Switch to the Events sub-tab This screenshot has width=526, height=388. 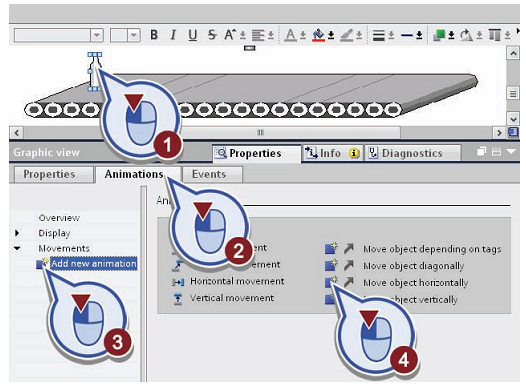pos(212,174)
